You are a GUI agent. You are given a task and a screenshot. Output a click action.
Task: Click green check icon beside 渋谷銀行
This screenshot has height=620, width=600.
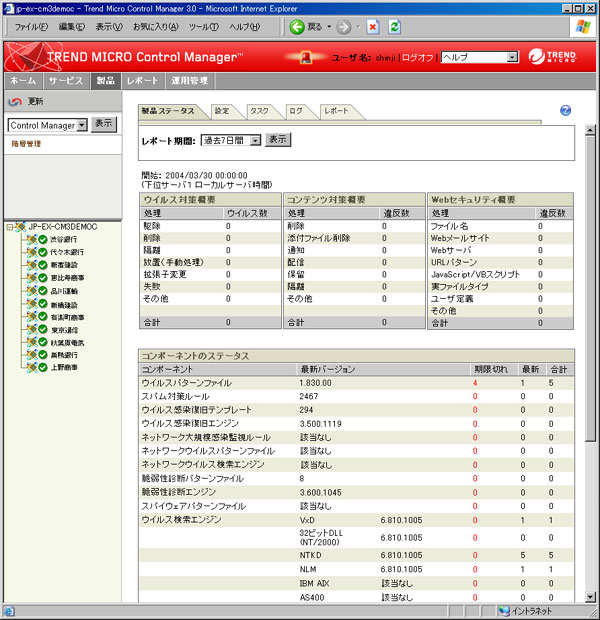coord(43,239)
